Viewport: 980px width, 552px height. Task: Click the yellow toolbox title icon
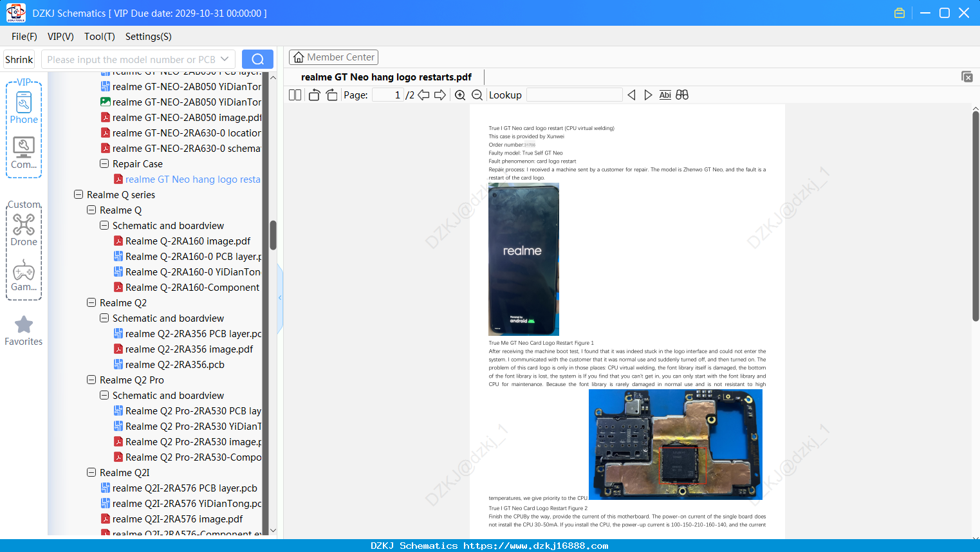tap(900, 13)
